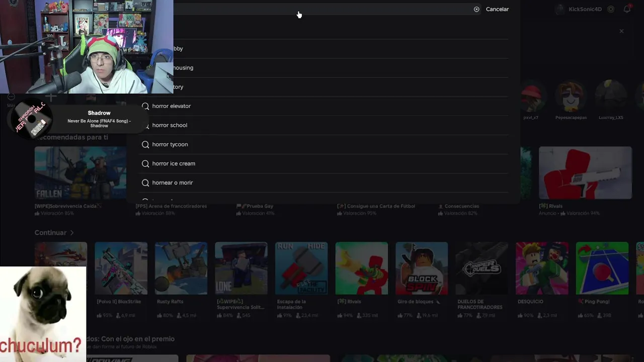This screenshot has width=644, height=362.
Task: Open the Rusty Rafts game thumbnail
Action: pyautogui.click(x=181, y=268)
